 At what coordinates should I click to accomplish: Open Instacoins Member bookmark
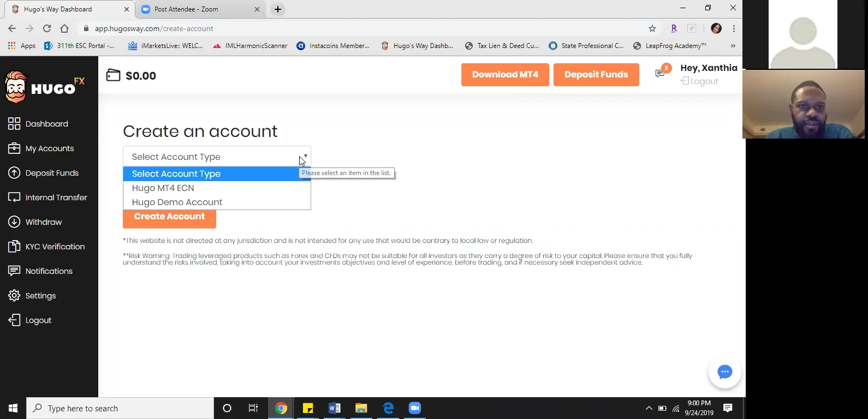click(x=333, y=46)
